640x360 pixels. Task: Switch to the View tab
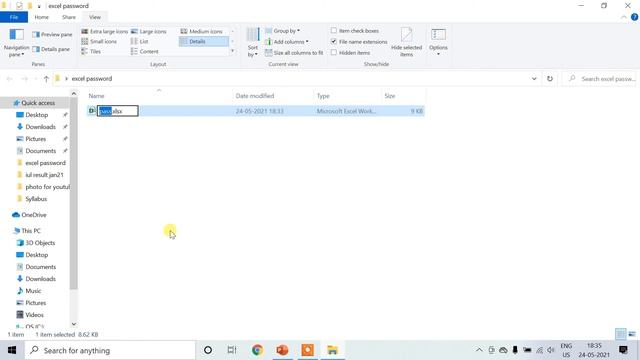coord(95,17)
